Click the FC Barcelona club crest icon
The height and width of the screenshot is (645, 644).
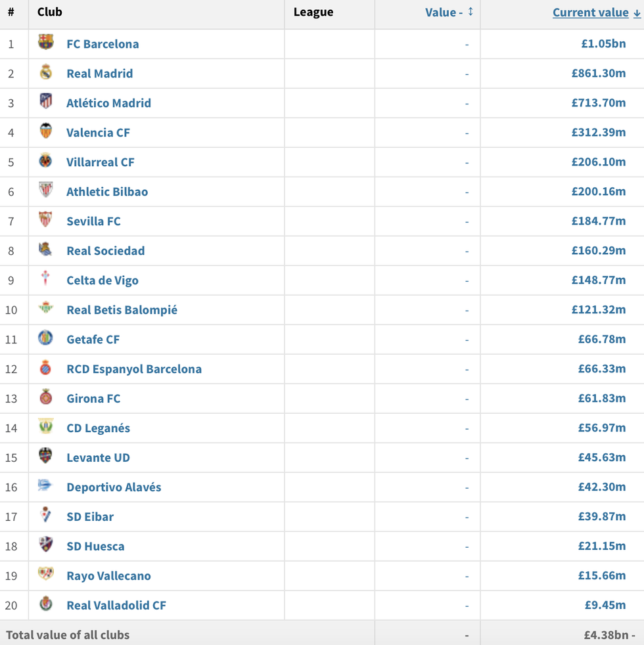(46, 43)
